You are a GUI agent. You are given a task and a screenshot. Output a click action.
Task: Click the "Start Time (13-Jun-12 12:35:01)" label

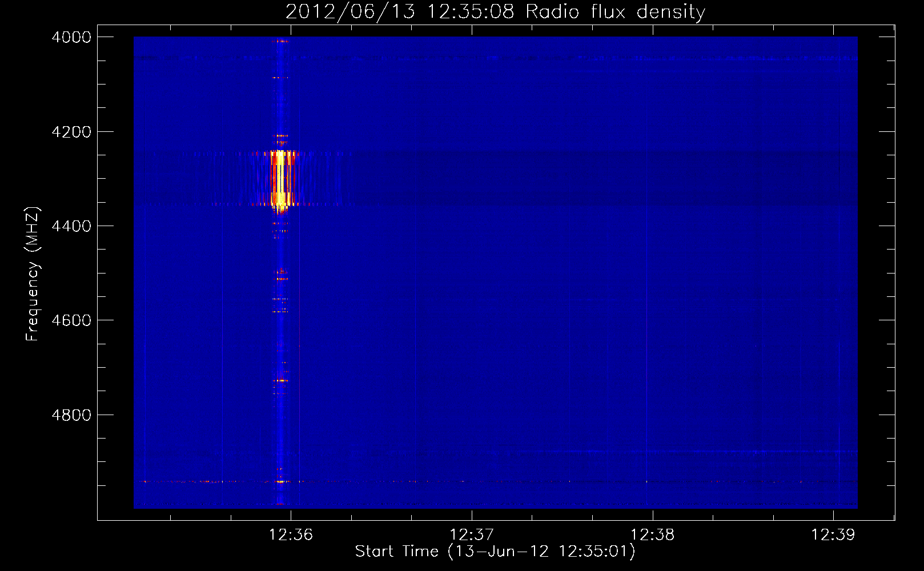[x=495, y=552]
